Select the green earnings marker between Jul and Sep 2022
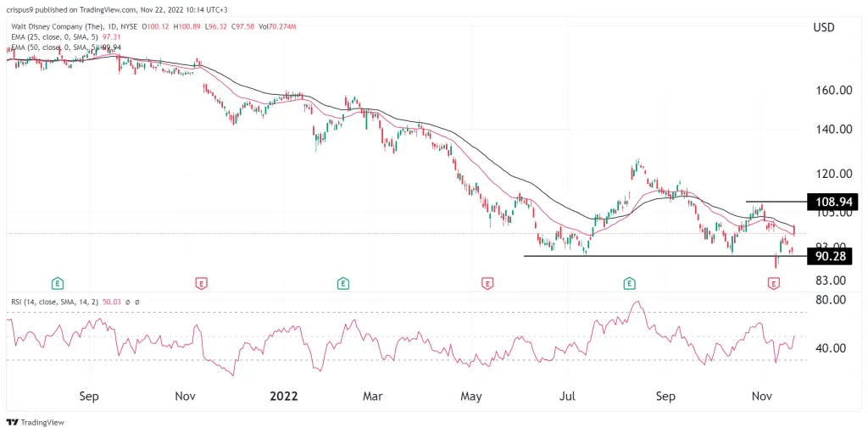The width and height of the screenshot is (868, 433). (630, 284)
